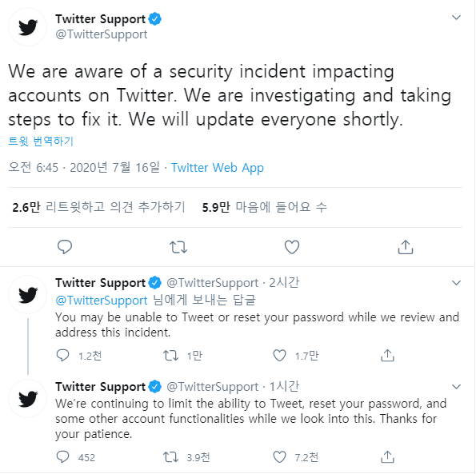Reply to the tweet with 452 comments

pos(63,457)
